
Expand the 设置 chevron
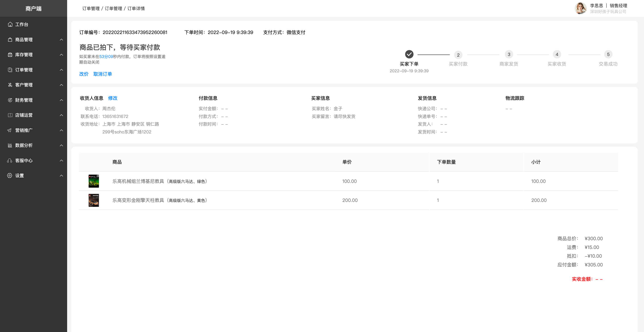point(61,175)
